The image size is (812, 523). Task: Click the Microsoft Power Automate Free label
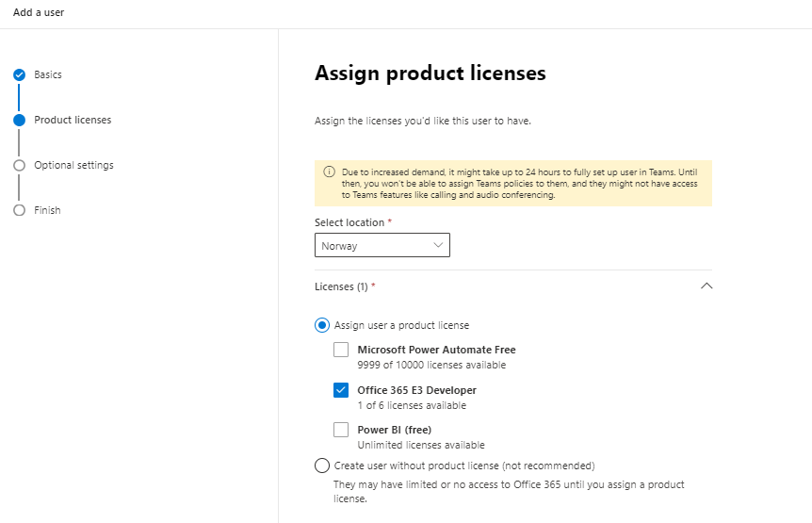point(436,350)
